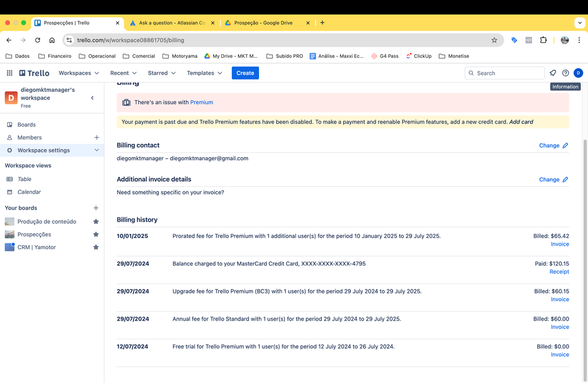
Task: Click the browser address bar URL
Action: tap(131, 40)
